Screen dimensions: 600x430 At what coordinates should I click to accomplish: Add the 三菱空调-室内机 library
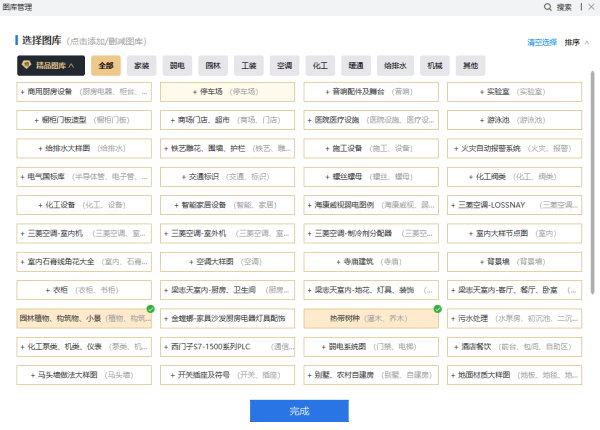click(x=84, y=233)
